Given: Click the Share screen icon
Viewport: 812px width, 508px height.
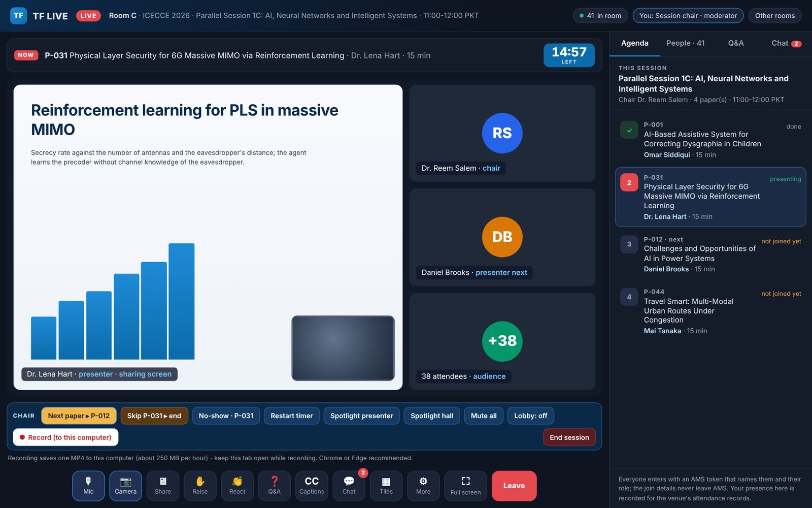Looking at the screenshot, I should [x=163, y=486].
